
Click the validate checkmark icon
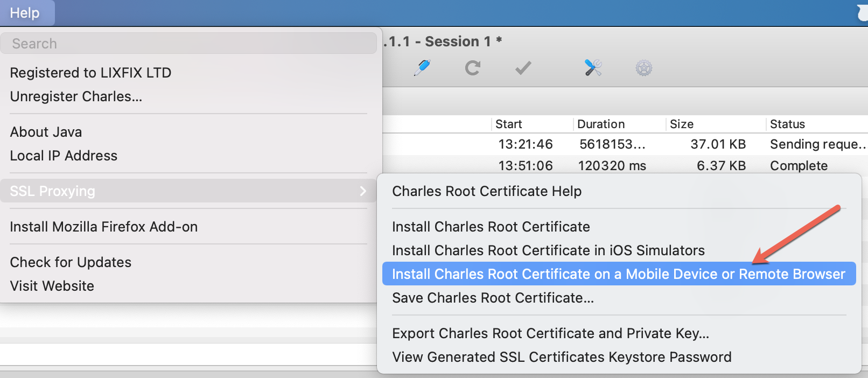click(x=523, y=68)
